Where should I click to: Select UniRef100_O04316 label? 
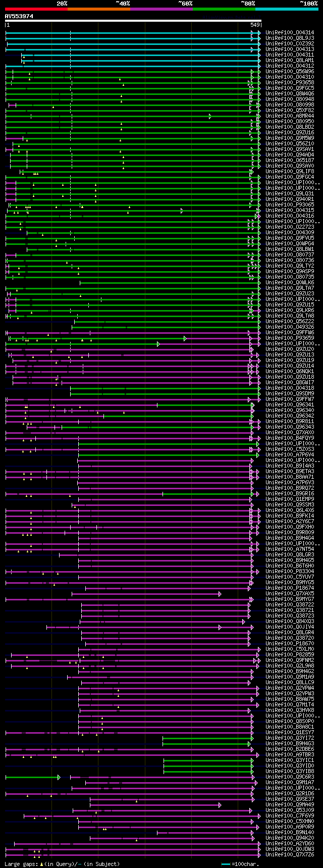(x=290, y=216)
